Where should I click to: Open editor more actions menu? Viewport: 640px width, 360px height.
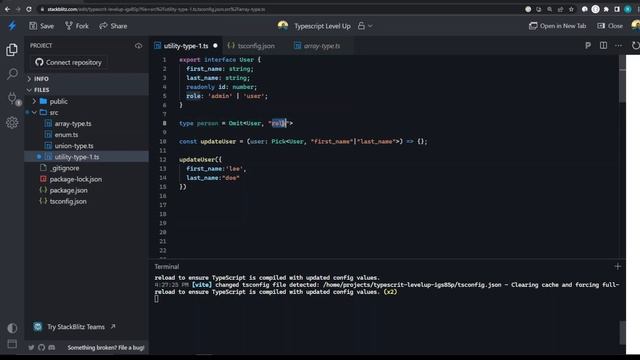pyautogui.click(x=618, y=46)
